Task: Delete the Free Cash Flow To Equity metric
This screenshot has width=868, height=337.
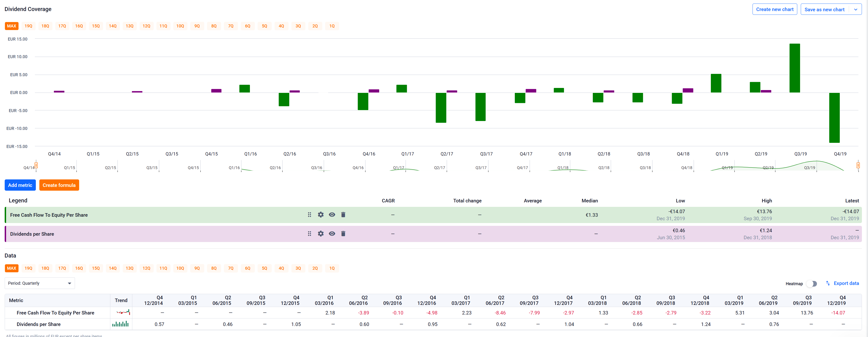Action: pyautogui.click(x=343, y=215)
